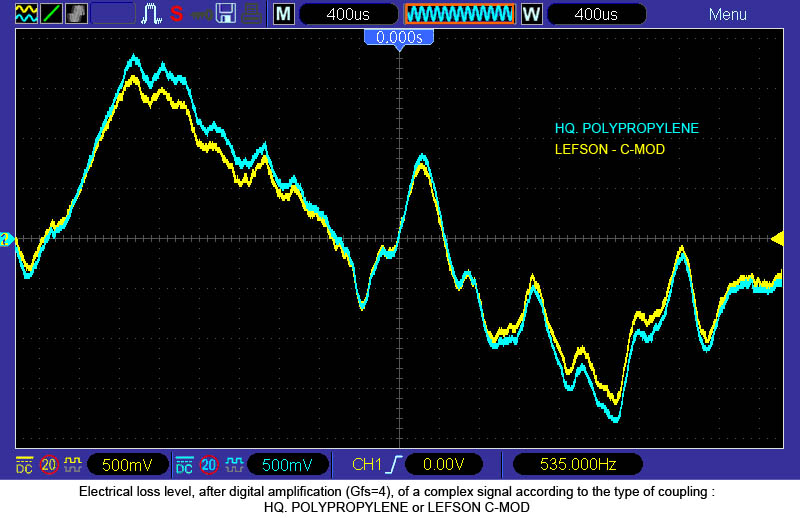
Task: Save using the floppy disk icon
Action: (x=226, y=14)
